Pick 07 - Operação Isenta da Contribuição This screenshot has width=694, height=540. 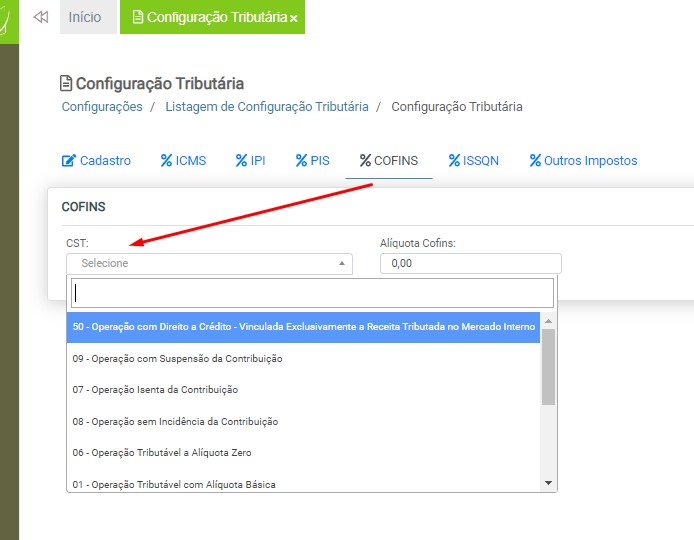tap(155, 390)
